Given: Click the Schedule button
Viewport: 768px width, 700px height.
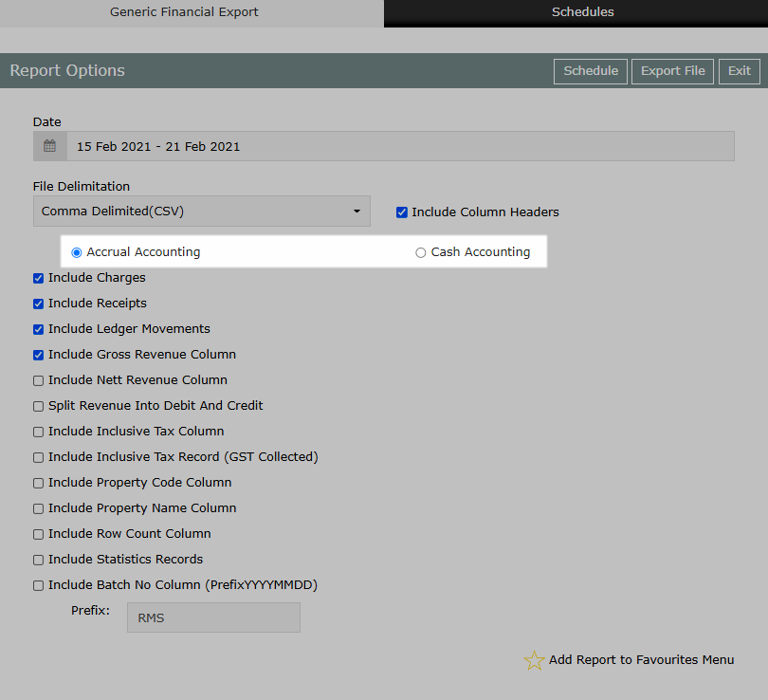Looking at the screenshot, I should (x=590, y=71).
